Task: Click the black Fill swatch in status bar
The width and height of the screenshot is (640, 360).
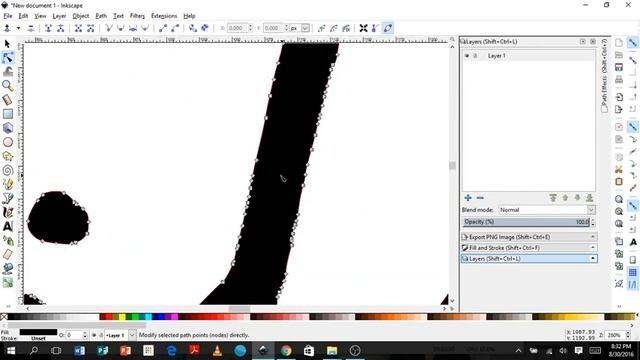Action: click(x=38, y=332)
